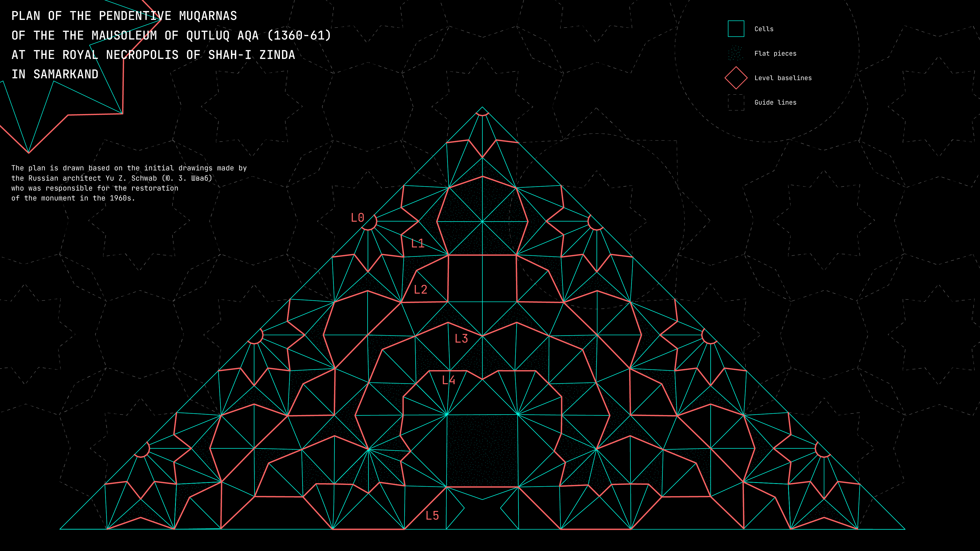The image size is (980, 551).
Task: Click the L2 level label
Action: (420, 290)
